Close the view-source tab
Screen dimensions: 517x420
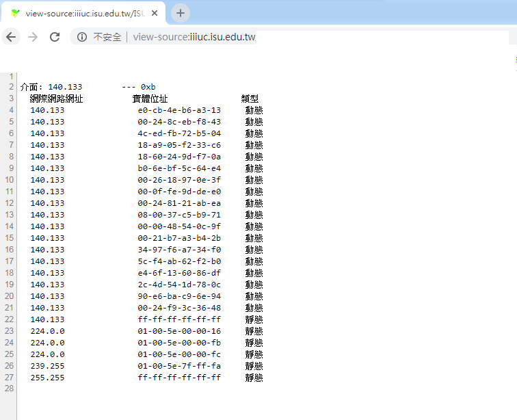pyautogui.click(x=155, y=13)
